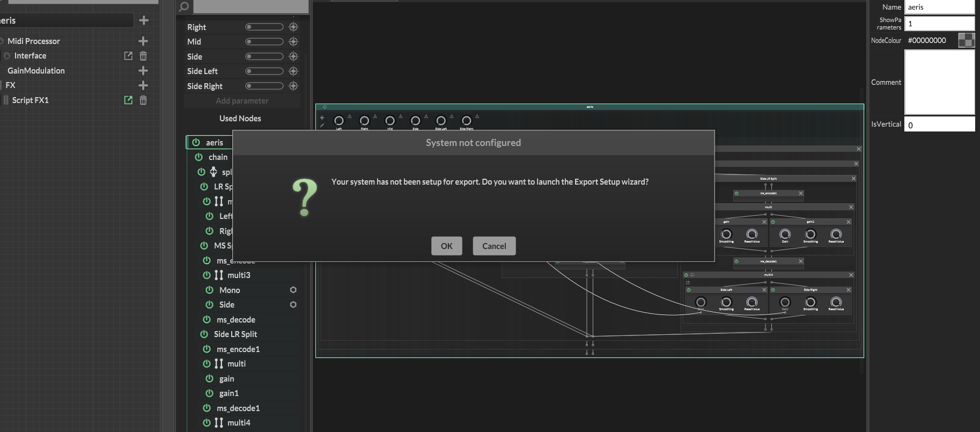980x432 pixels.
Task: Click the warning triangle next to Mid knob
Action: pyautogui.click(x=400, y=116)
